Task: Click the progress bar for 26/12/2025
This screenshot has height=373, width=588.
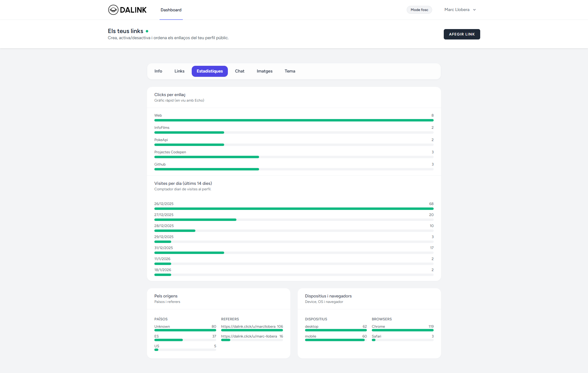Action: point(294,209)
